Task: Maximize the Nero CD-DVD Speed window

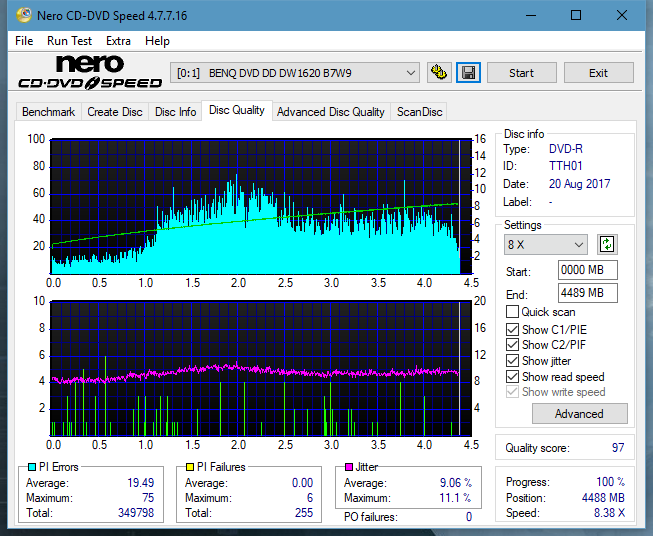Action: coord(576,16)
